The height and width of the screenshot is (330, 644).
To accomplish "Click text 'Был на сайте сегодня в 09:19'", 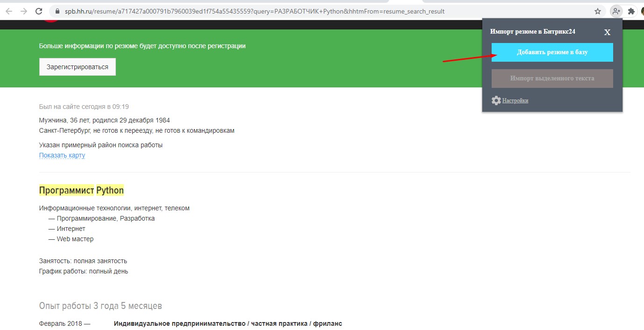I will 84,107.
